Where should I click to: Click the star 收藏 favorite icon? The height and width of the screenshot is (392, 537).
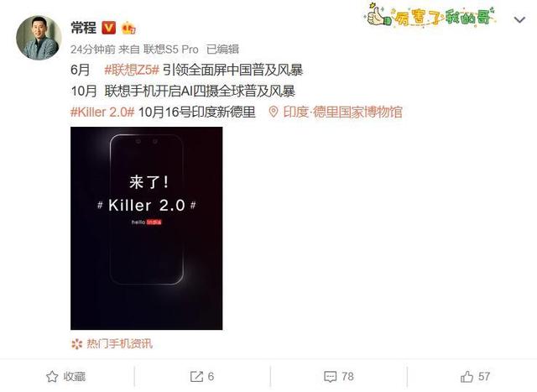pyautogui.click(x=52, y=377)
